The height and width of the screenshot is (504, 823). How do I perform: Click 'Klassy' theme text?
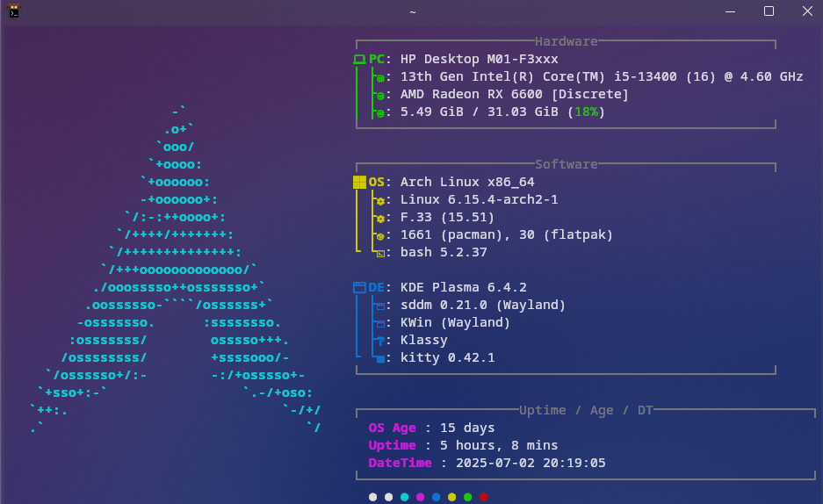(424, 341)
